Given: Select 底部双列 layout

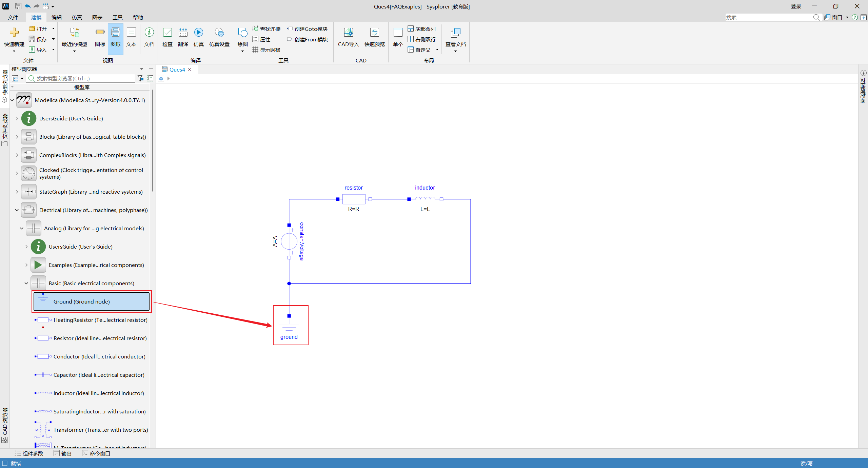Looking at the screenshot, I should click(421, 29).
